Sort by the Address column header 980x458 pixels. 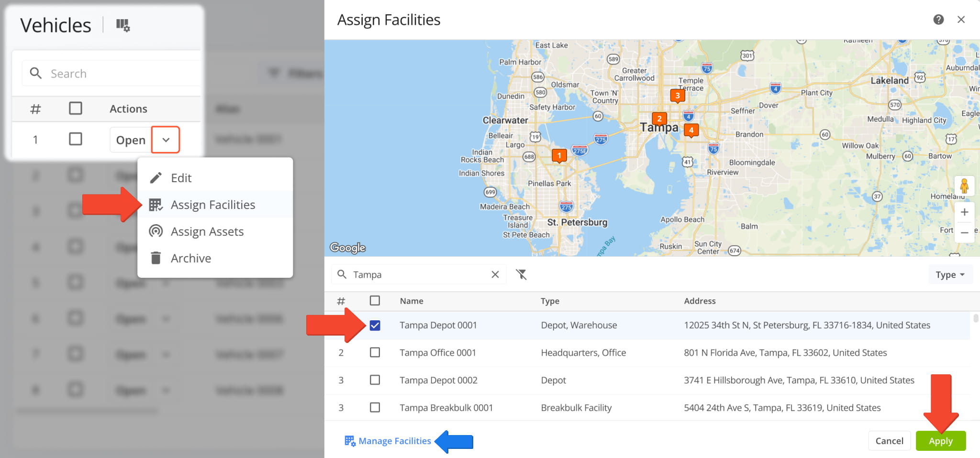pos(700,301)
